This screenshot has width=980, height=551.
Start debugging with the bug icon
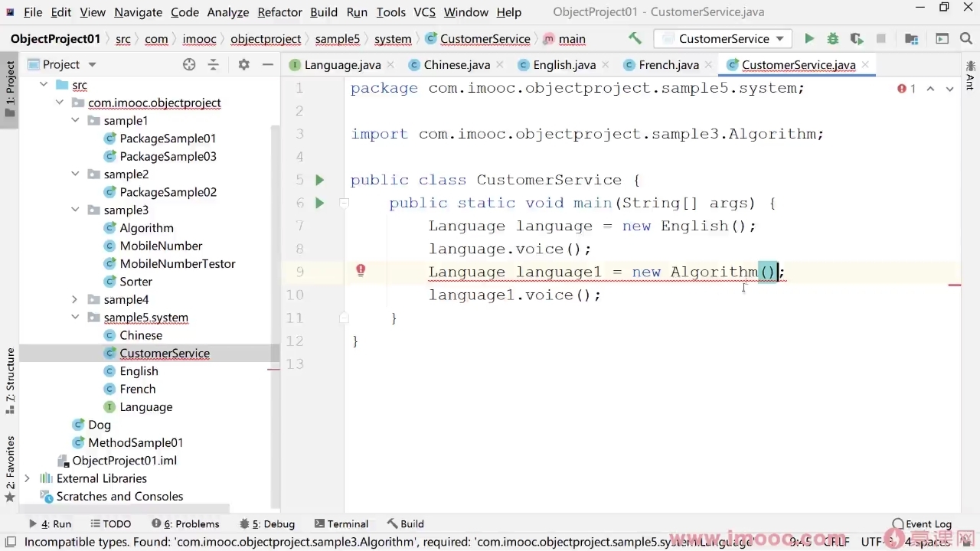click(833, 38)
